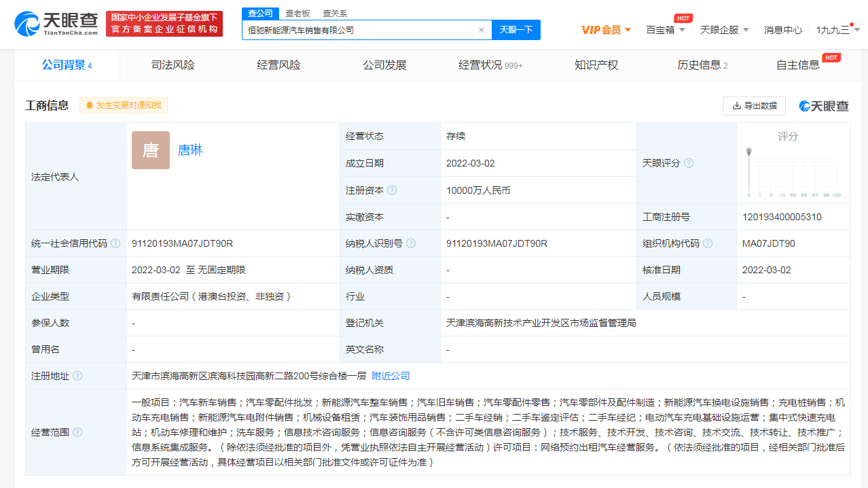Click the 经营状态 value 存续
868x488 pixels.
(456, 136)
